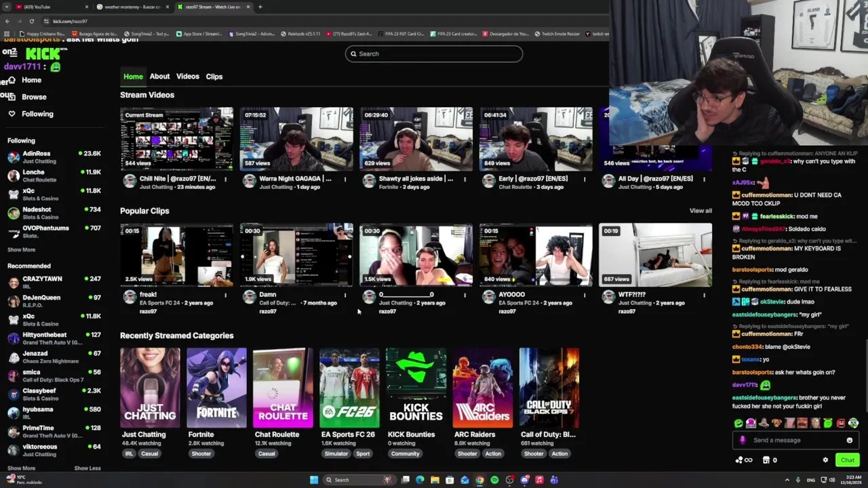Image resolution: width=868 pixels, height=488 pixels.
Task: Open the Windows taskbar search box
Action: pyautogui.click(x=359, y=480)
